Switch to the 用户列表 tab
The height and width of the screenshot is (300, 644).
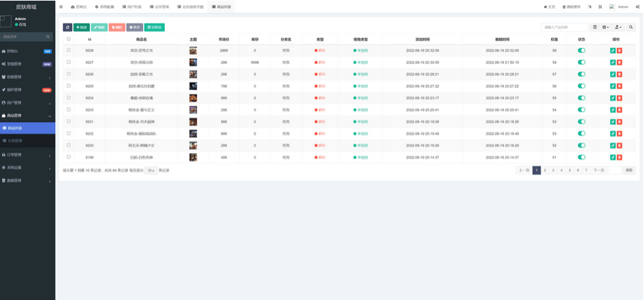[x=131, y=7]
